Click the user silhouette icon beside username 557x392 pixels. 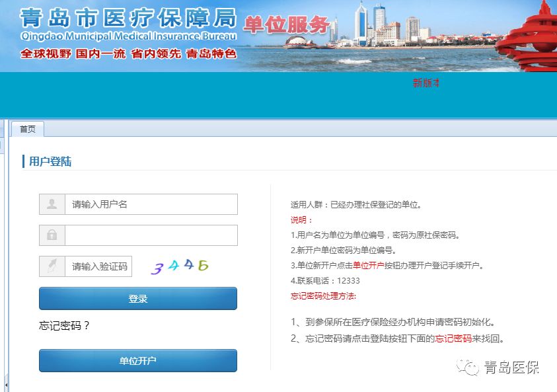[x=52, y=204]
